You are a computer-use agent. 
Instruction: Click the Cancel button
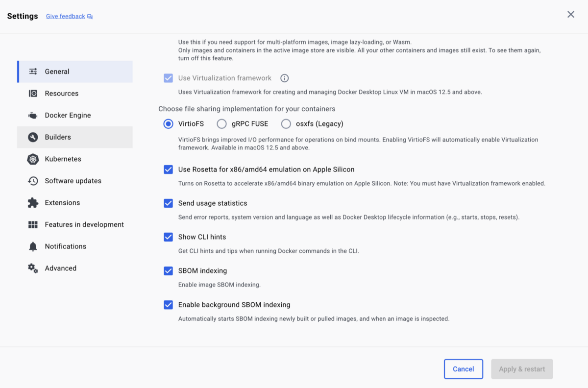coord(464,369)
